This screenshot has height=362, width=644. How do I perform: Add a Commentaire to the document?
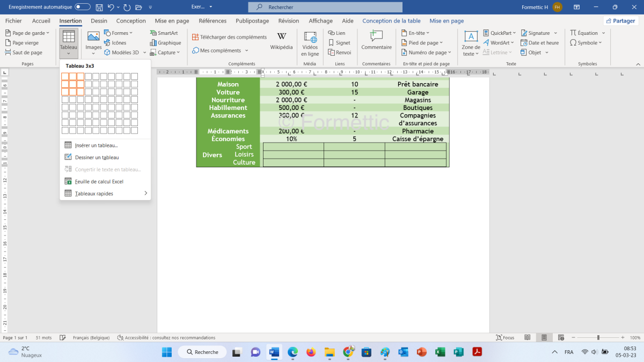(376, 40)
